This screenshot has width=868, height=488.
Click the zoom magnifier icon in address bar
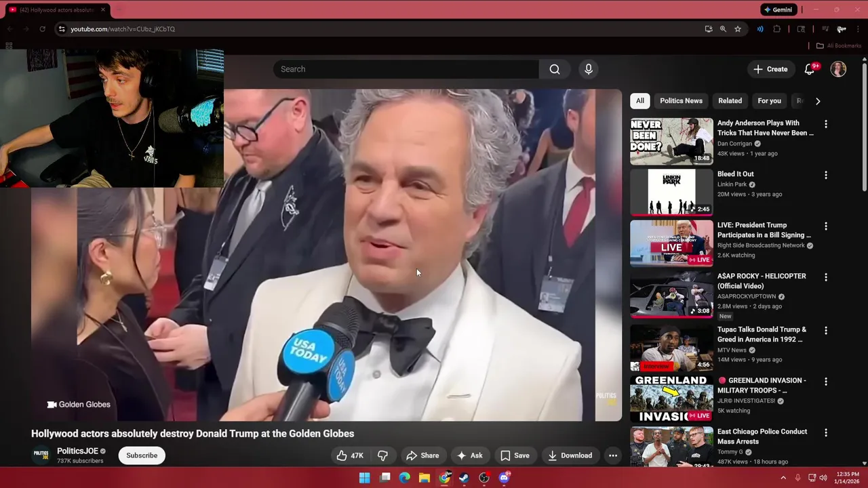(723, 29)
